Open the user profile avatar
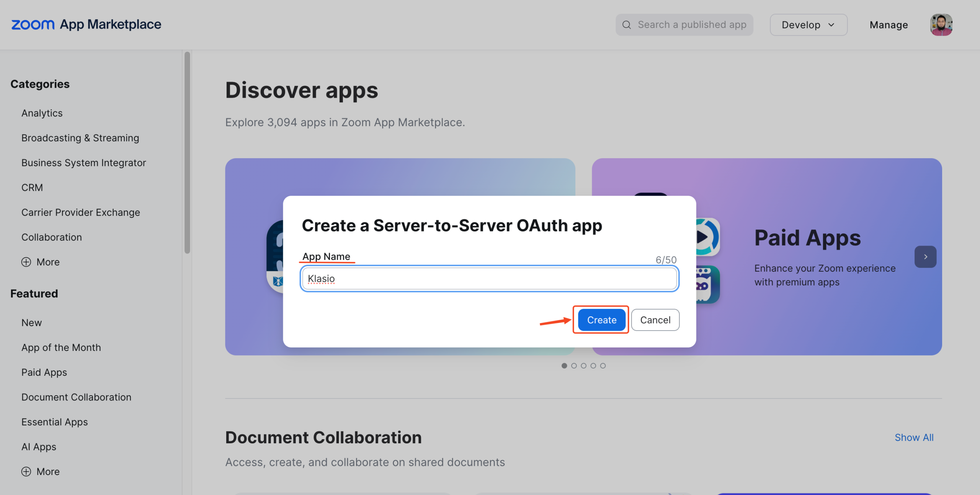 [941, 25]
